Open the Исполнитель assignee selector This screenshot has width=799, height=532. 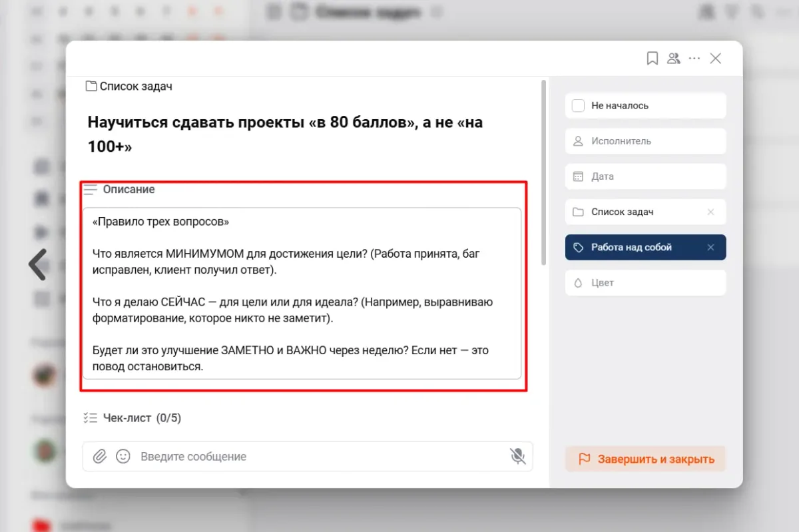pyautogui.click(x=645, y=141)
